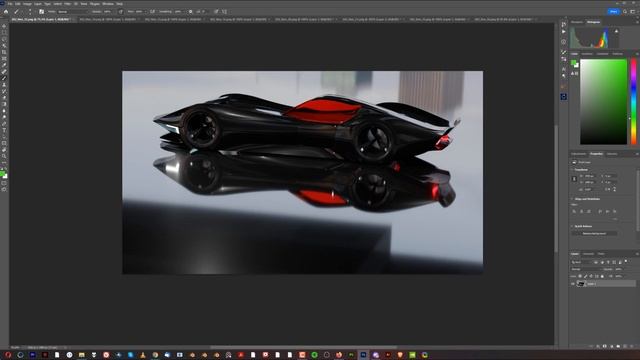The image size is (640, 360).
Task: Toggle lock transparent pixels
Action: tap(580, 276)
